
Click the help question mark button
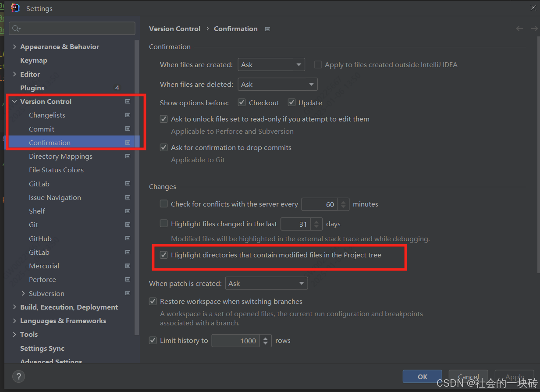click(x=18, y=376)
